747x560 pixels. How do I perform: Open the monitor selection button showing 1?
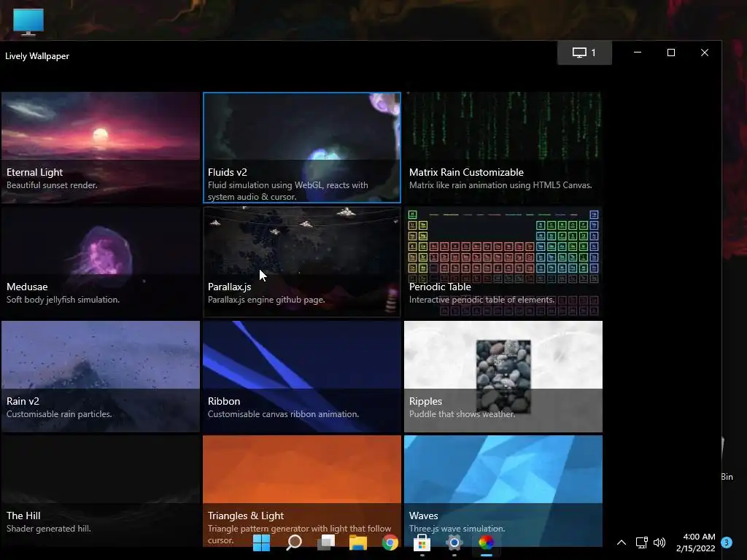point(584,52)
